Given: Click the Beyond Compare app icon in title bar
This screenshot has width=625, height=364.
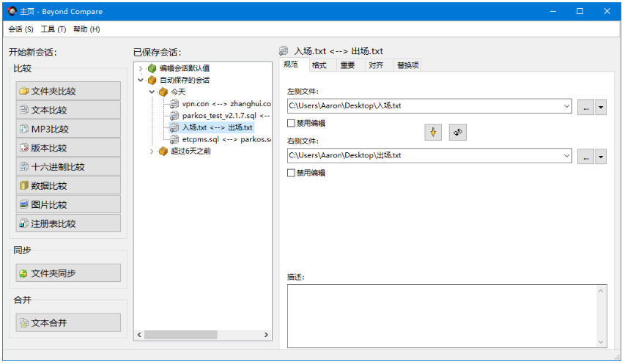Looking at the screenshot, I should pyautogui.click(x=12, y=11).
